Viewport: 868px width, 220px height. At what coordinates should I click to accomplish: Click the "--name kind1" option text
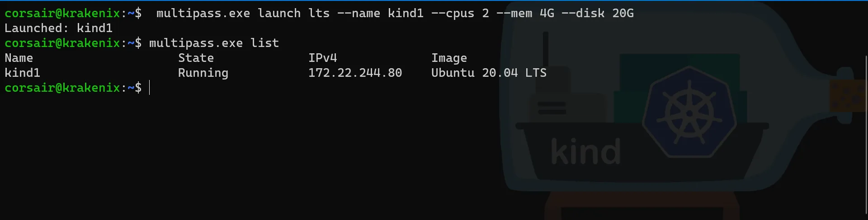380,13
